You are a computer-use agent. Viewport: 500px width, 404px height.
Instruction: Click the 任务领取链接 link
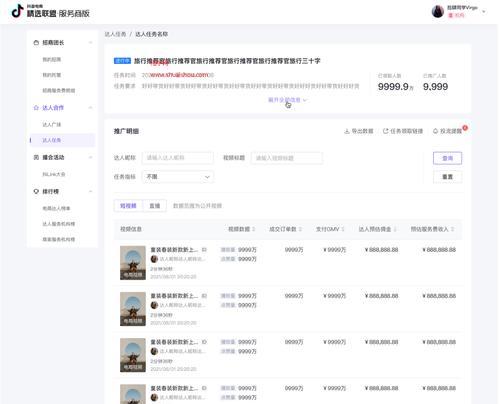pos(403,131)
